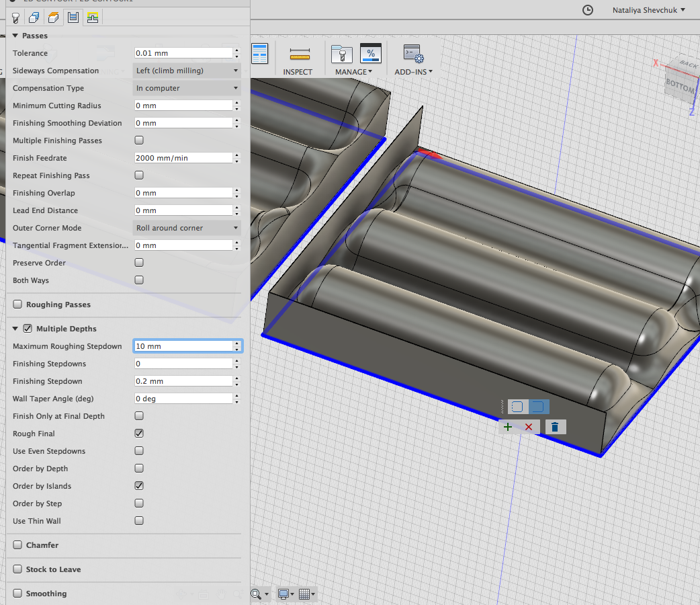
Task: Enable Use Even Stepdowns checkbox
Action: click(139, 451)
